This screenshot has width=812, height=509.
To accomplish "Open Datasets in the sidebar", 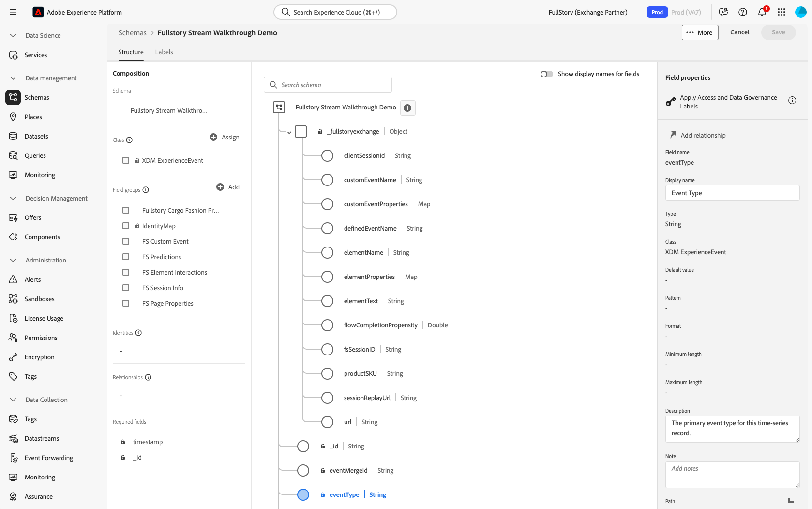I will 36,136.
